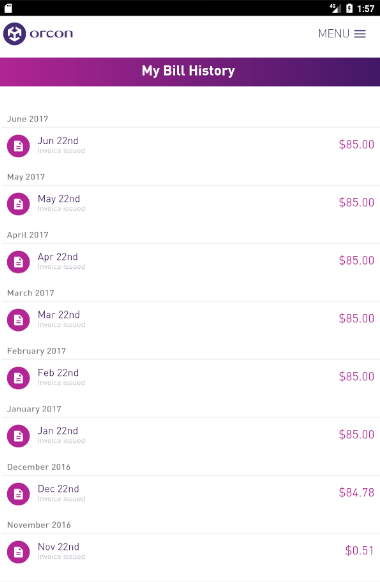Open the Feb 22nd invoice icon
Screen dimensions: 380x582
(x=18, y=378)
